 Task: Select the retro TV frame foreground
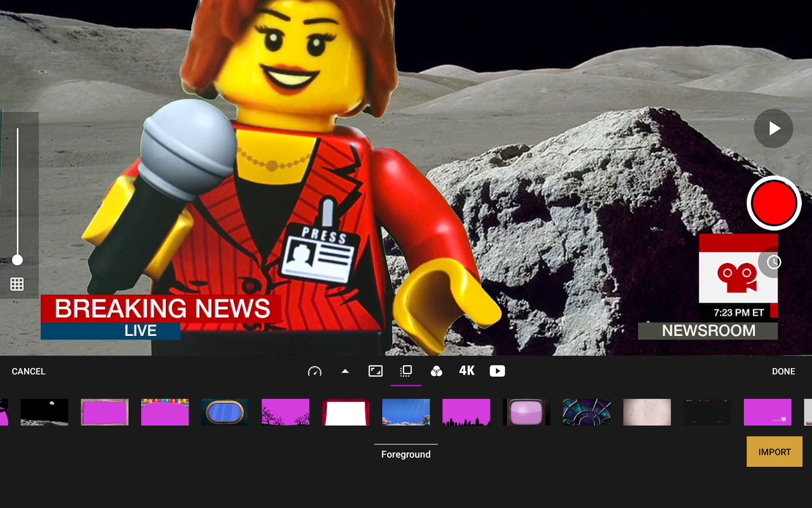526,412
